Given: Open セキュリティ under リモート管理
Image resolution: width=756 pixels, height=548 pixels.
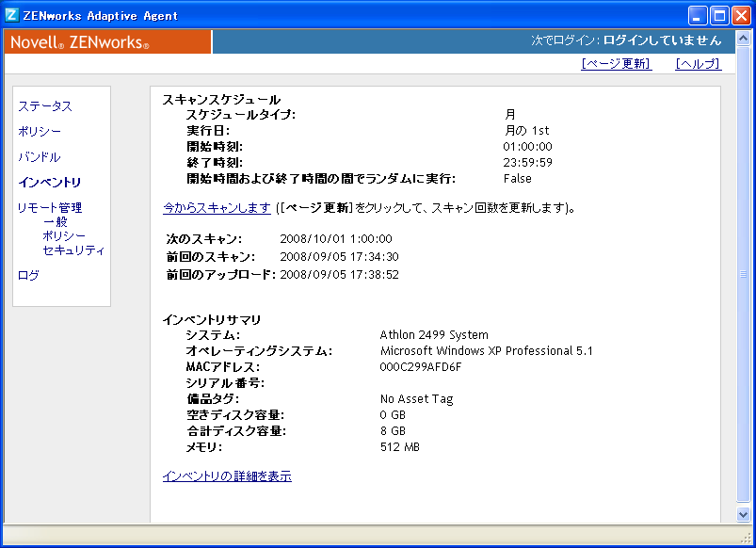Looking at the screenshot, I should (73, 250).
